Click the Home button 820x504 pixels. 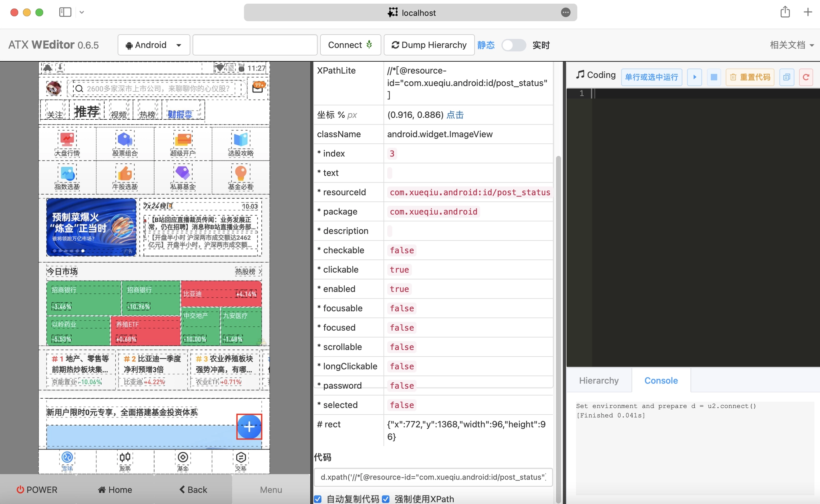pyautogui.click(x=115, y=490)
